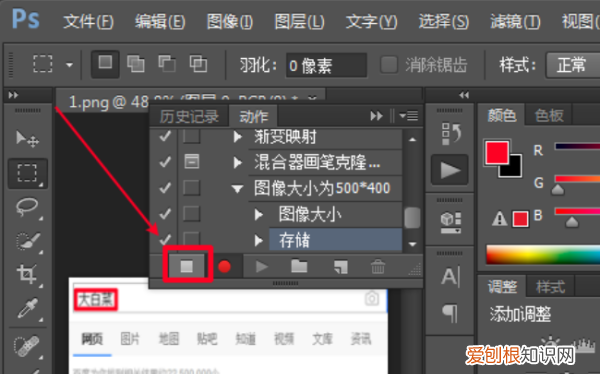
Task: Toggle checkmark for 渐变映射 action
Action: [x=165, y=136]
